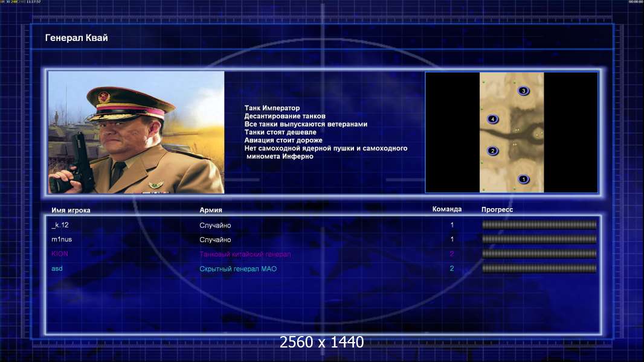Image resolution: width=644 pixels, height=362 pixels.
Task: Select player name '_k.12'
Action: click(x=60, y=225)
